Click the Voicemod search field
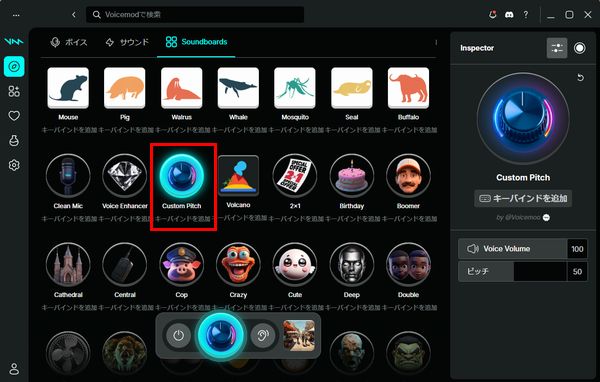The width and height of the screenshot is (600, 382). click(x=195, y=15)
